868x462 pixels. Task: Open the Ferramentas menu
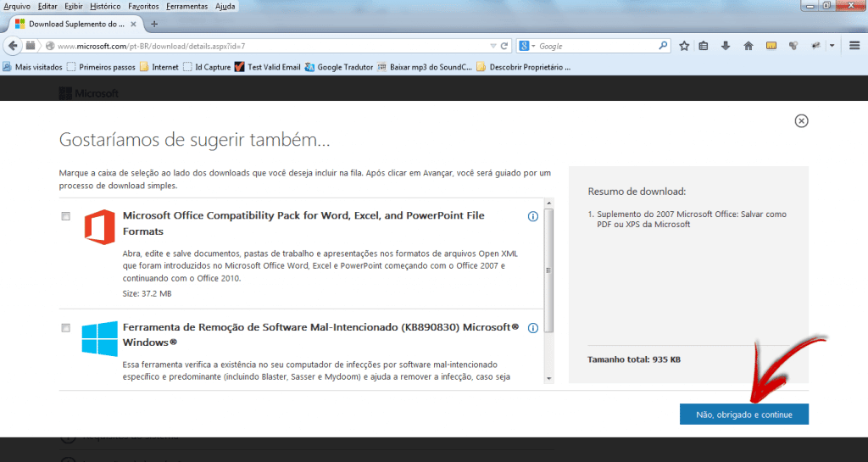tap(187, 6)
